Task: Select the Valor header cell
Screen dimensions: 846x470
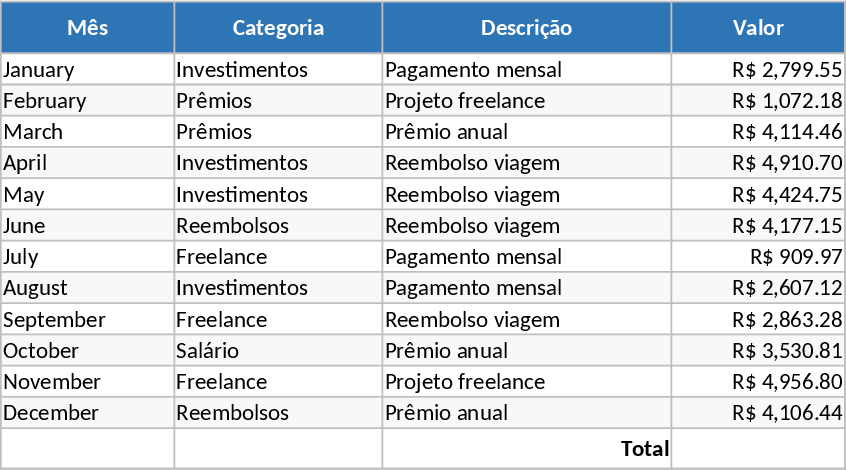Action: [758, 28]
